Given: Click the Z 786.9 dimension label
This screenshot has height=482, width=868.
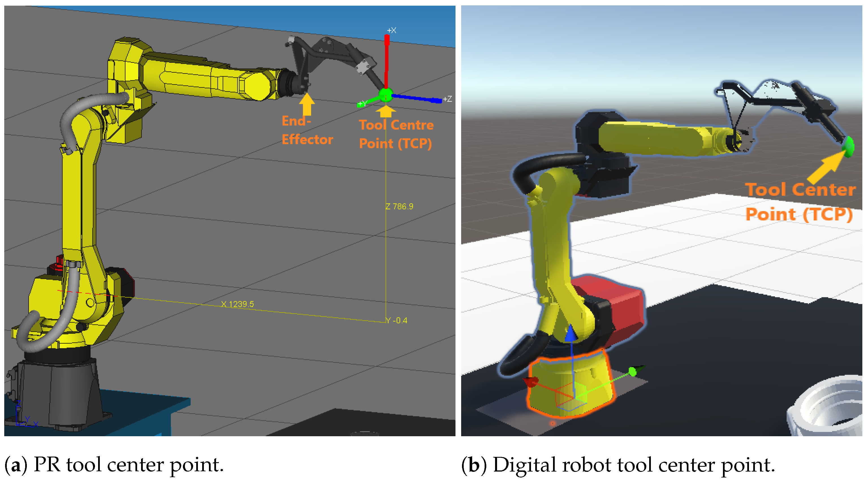Looking at the screenshot, I should [x=399, y=207].
